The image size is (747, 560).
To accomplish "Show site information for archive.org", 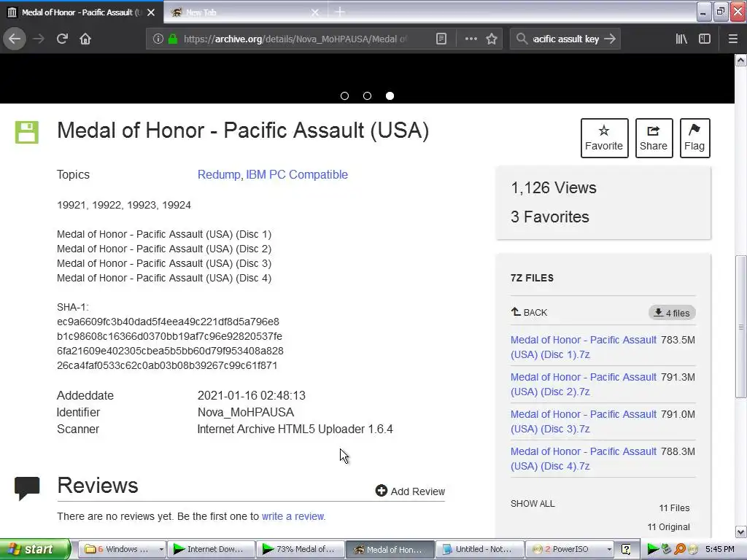I will [158, 39].
